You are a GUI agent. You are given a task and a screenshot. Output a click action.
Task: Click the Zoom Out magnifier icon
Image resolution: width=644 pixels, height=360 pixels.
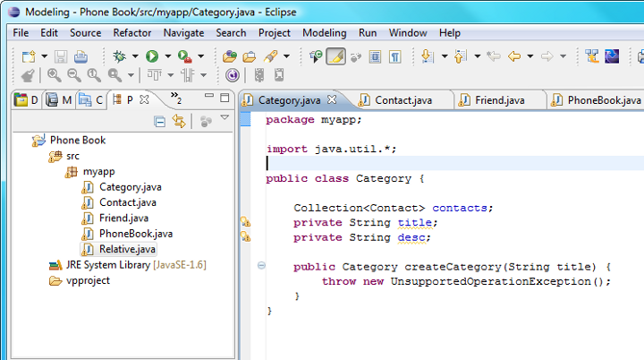(x=74, y=75)
